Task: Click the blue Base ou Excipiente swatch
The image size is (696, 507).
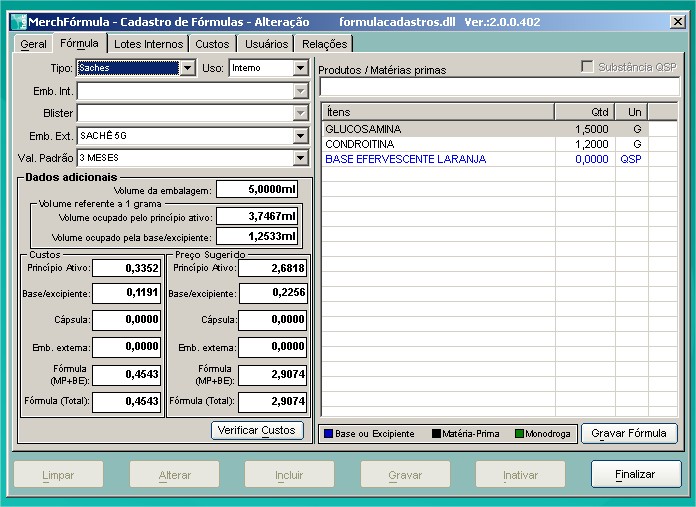Action: pyautogui.click(x=326, y=434)
